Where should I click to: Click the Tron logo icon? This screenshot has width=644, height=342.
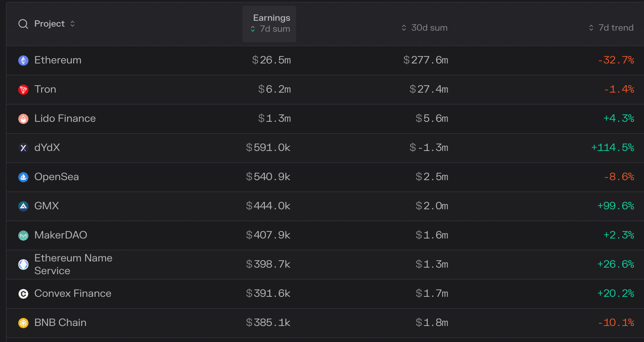click(23, 90)
